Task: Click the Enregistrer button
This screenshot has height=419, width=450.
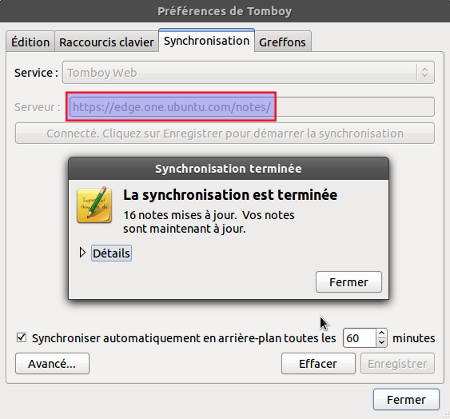Action: click(397, 364)
